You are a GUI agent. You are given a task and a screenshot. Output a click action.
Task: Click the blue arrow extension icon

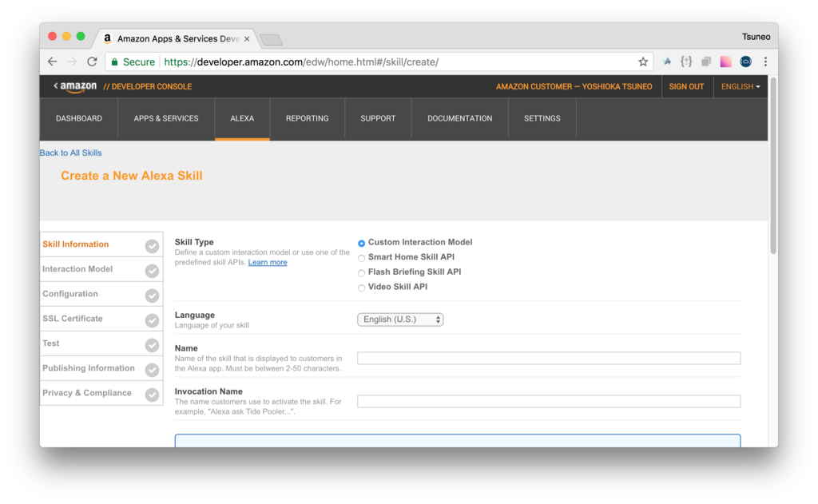(x=667, y=62)
